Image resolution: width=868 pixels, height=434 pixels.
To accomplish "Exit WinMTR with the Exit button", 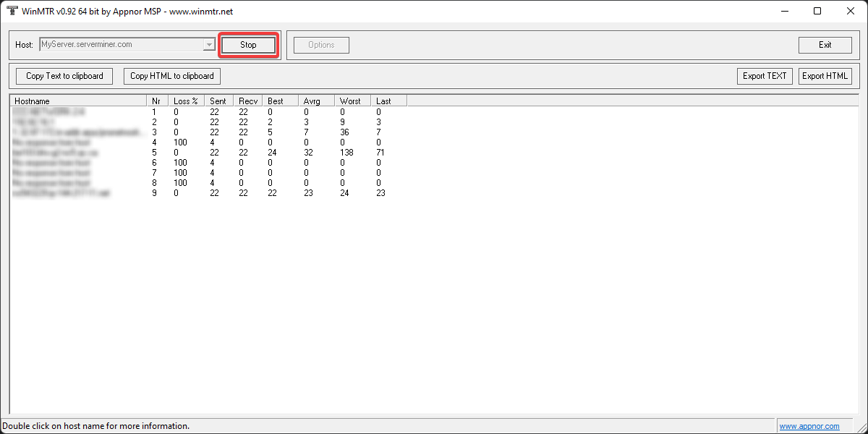I will [825, 45].
